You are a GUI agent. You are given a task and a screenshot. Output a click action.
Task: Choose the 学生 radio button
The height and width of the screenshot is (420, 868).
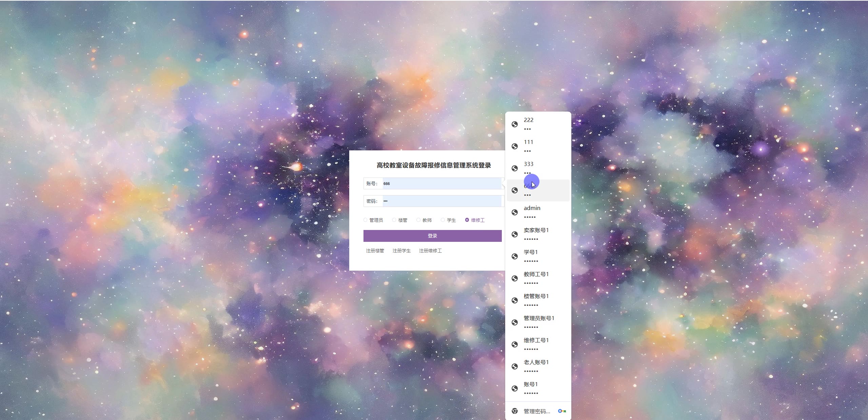point(443,220)
